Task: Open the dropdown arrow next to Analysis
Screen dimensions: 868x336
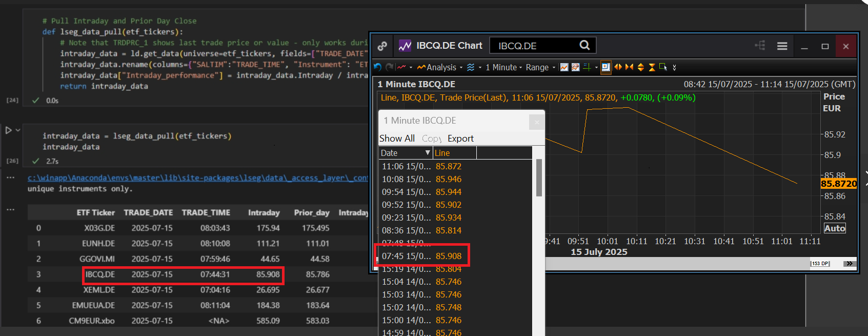Action: click(x=461, y=68)
